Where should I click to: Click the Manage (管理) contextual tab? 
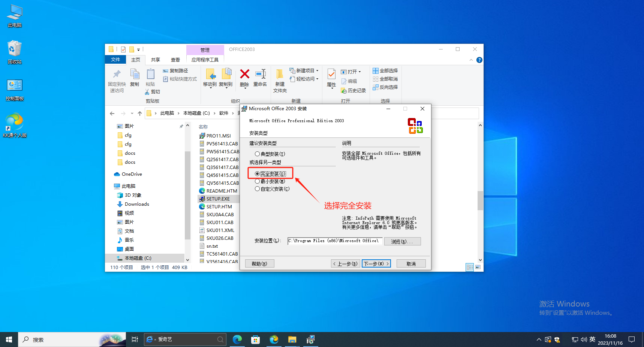point(205,50)
